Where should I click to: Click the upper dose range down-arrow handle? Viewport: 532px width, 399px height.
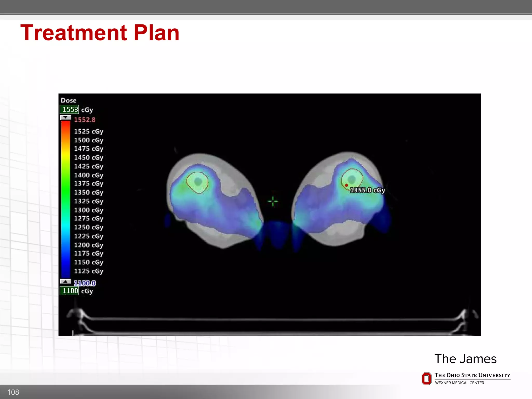tap(66, 118)
